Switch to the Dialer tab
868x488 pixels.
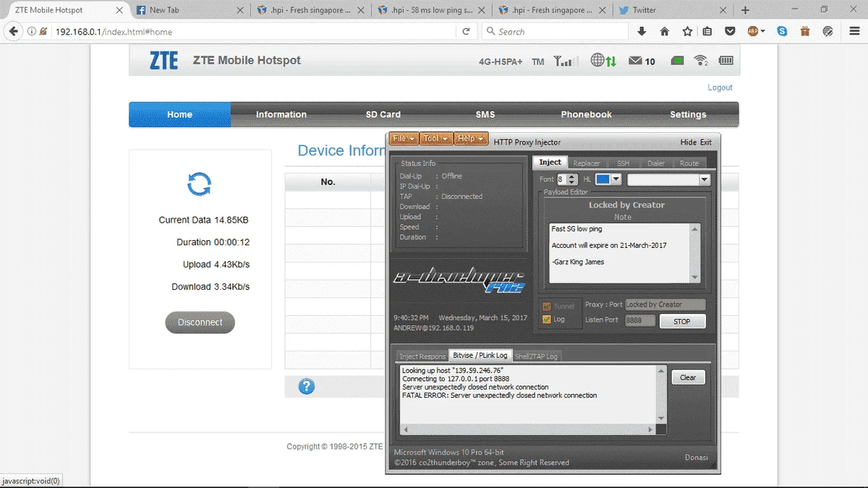click(656, 163)
